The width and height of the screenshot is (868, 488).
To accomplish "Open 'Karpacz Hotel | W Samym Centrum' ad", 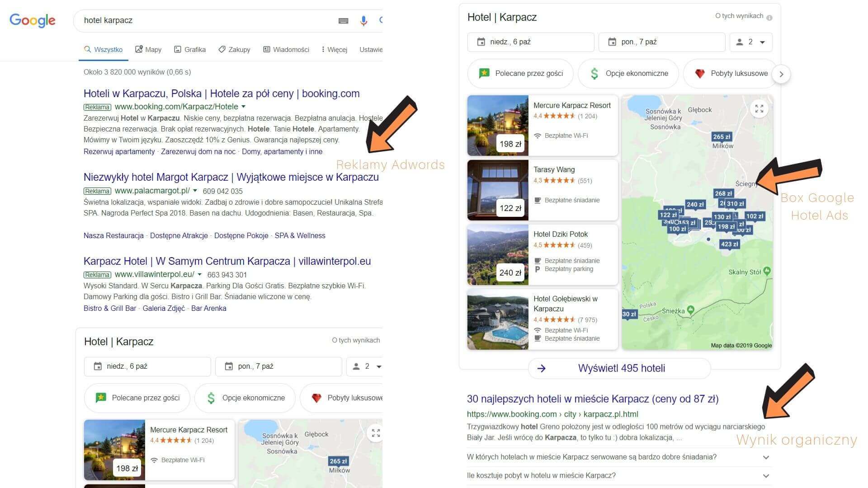I will pos(227,261).
